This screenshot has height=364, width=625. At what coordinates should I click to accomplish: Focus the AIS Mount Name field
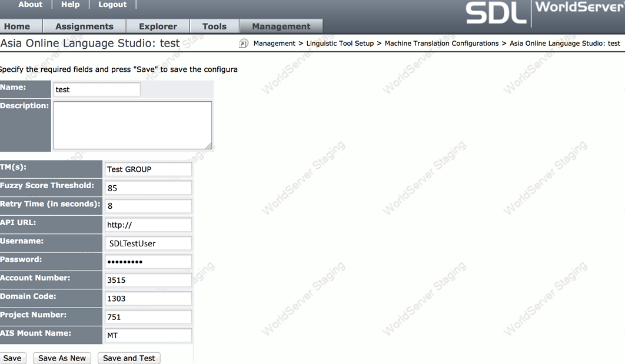(x=148, y=335)
